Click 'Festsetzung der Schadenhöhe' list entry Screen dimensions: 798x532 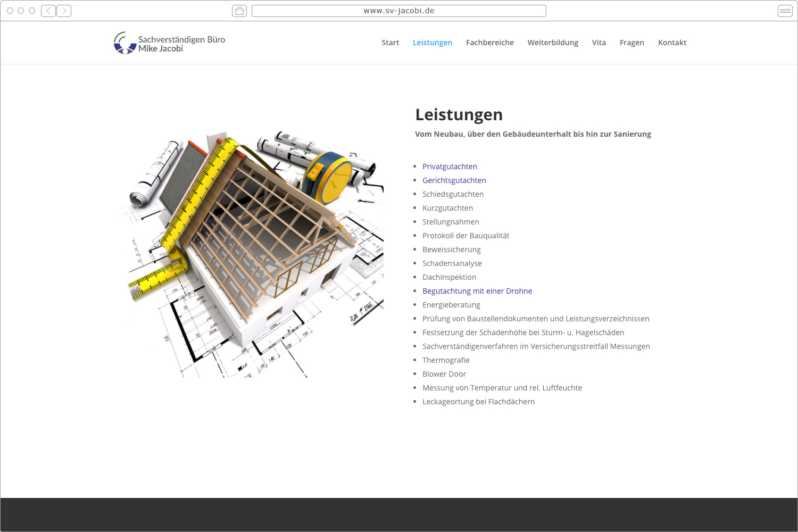[x=523, y=332]
